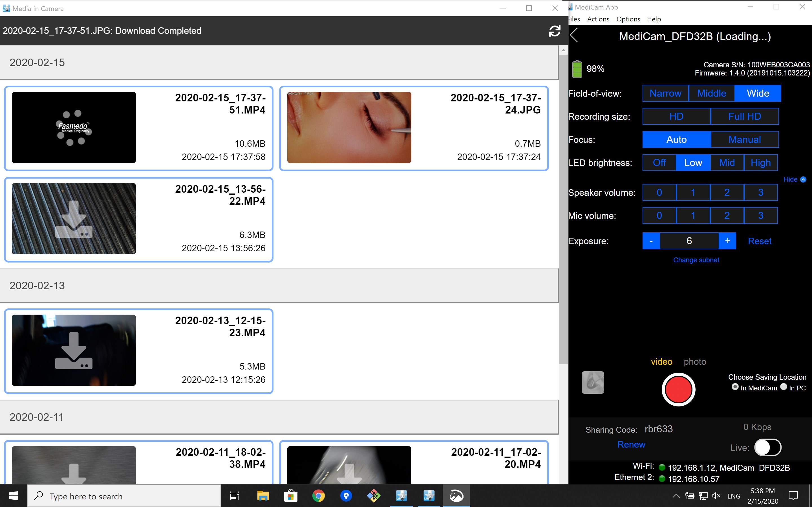Click the media list vertical scrollbar
This screenshot has height=507, width=812.
click(x=563, y=208)
